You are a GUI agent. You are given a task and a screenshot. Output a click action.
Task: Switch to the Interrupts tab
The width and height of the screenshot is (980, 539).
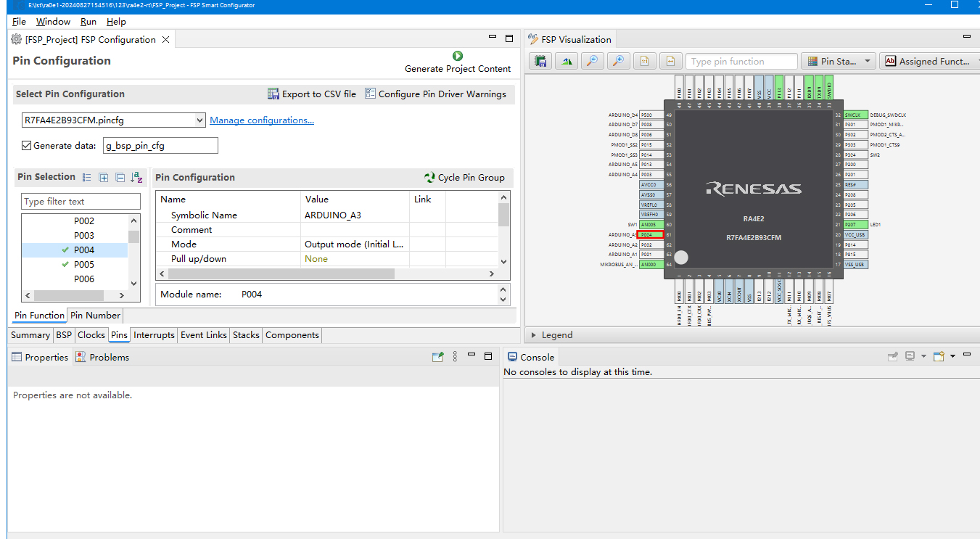[154, 335]
